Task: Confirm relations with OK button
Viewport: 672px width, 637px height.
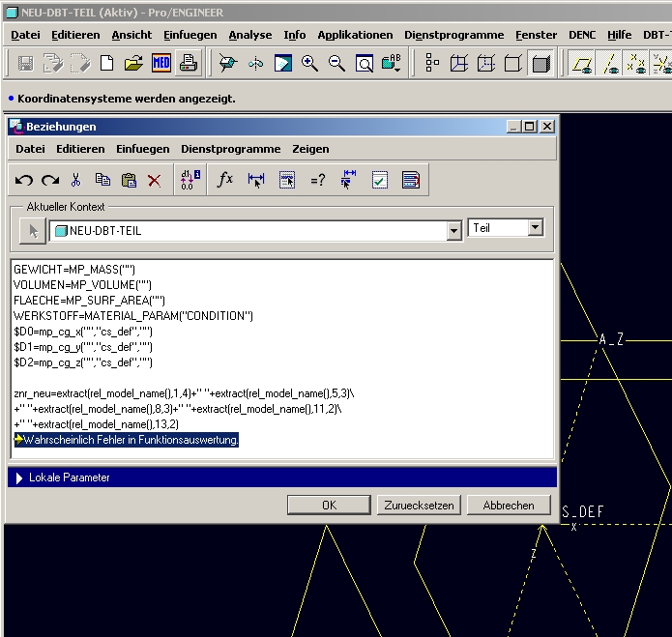Action: (x=329, y=506)
